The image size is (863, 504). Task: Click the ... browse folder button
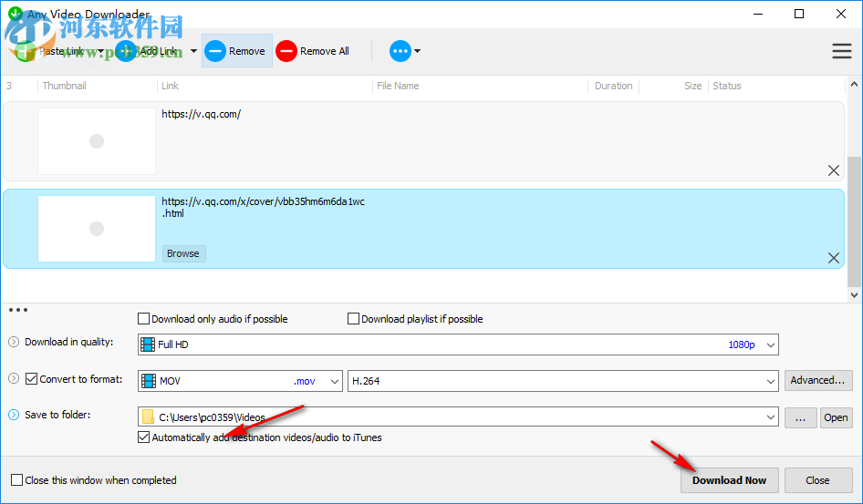pyautogui.click(x=800, y=417)
